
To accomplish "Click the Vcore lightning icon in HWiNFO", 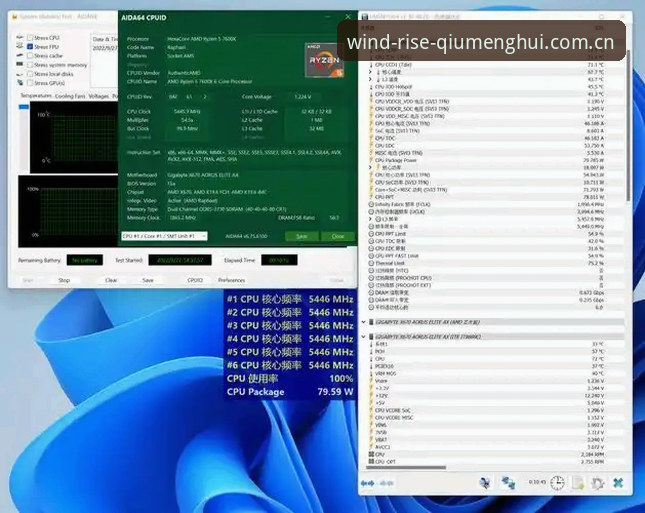I will 371,381.
